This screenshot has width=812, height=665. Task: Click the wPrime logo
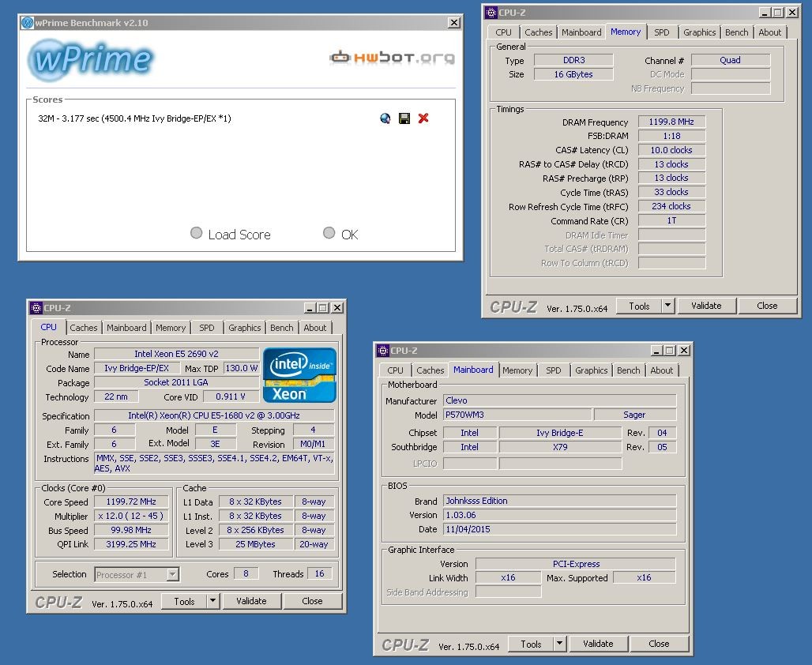(x=91, y=59)
